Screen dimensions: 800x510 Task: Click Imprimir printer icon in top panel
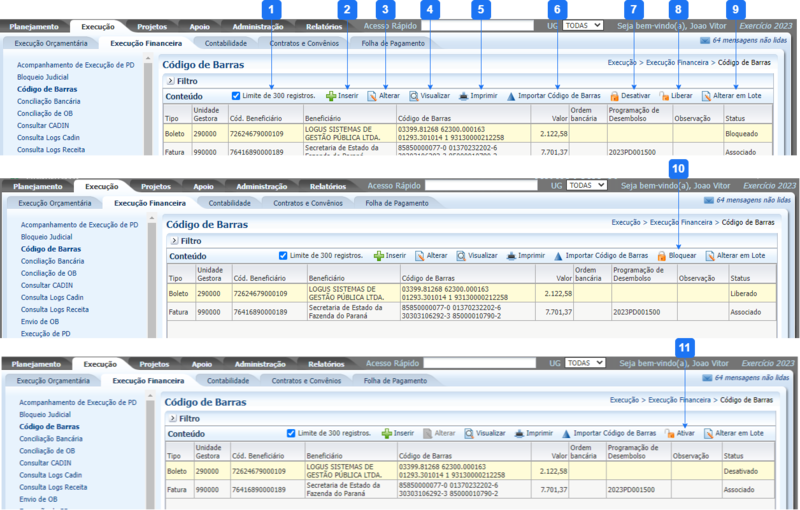click(464, 96)
